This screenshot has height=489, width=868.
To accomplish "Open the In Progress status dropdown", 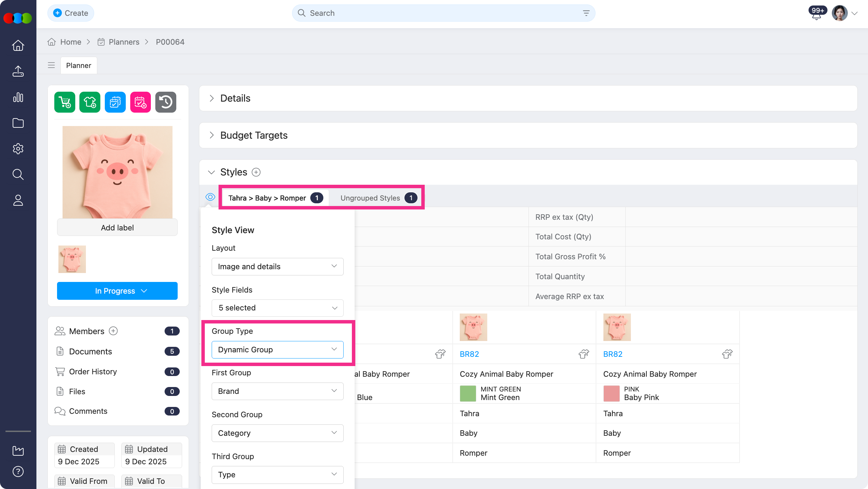I will click(117, 291).
